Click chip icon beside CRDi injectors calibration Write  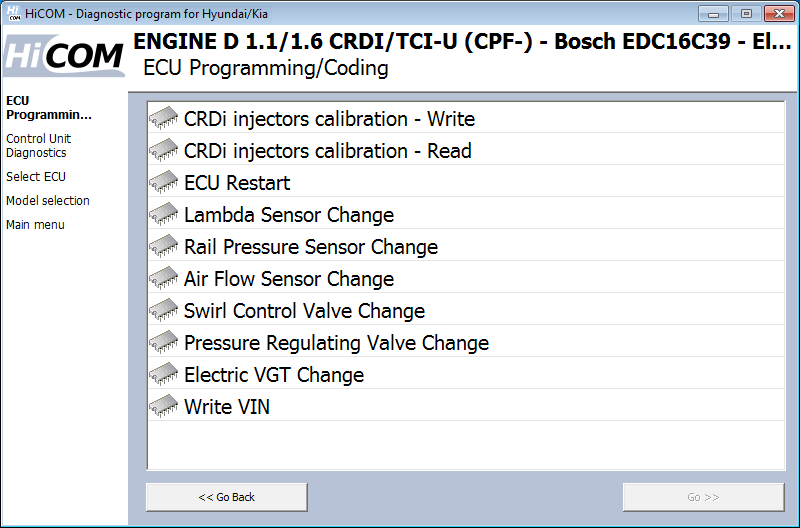point(164,119)
